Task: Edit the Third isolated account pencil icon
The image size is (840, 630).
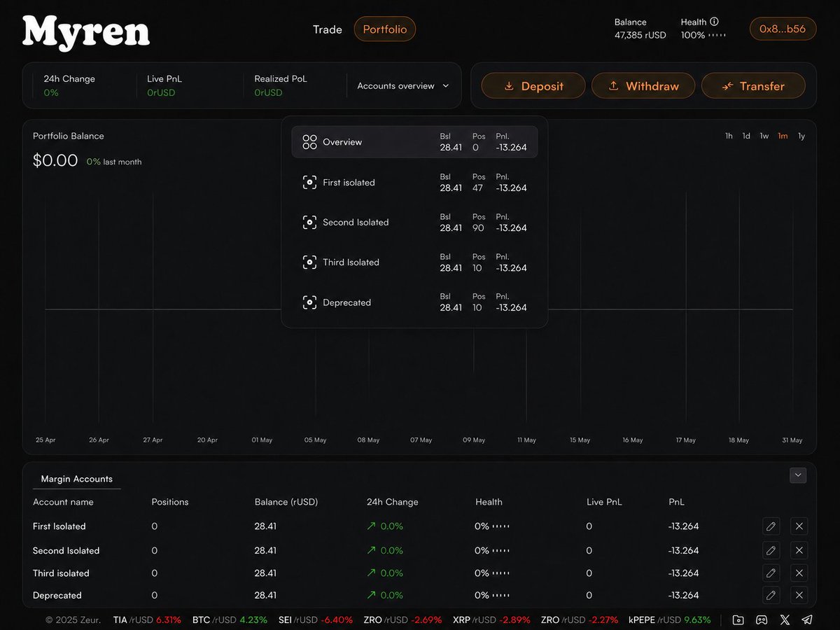Action: coord(771,573)
